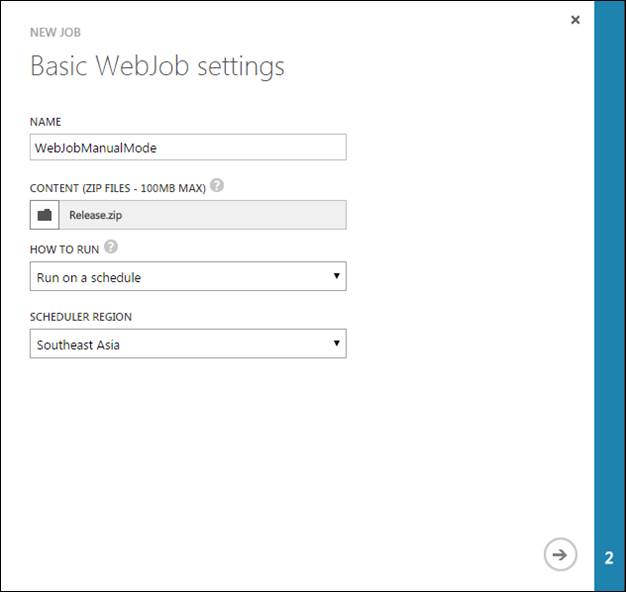The width and height of the screenshot is (626, 592).
Task: Click the SCHEDULER REGION label
Action: pos(81,317)
